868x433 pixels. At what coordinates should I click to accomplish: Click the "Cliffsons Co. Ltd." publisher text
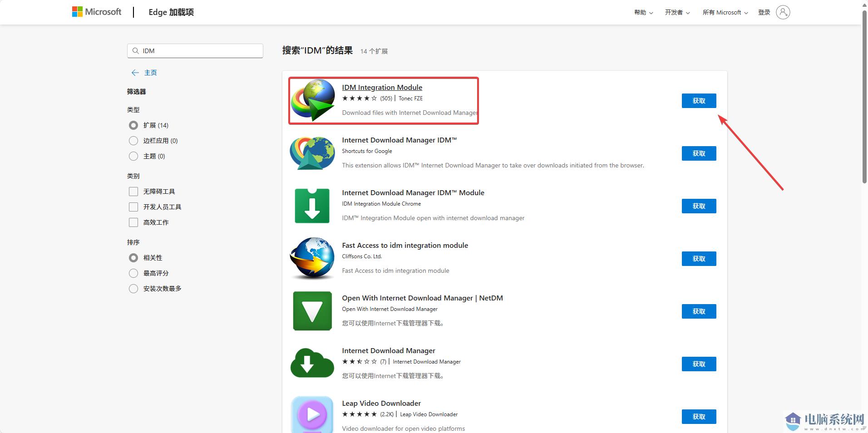tap(362, 256)
